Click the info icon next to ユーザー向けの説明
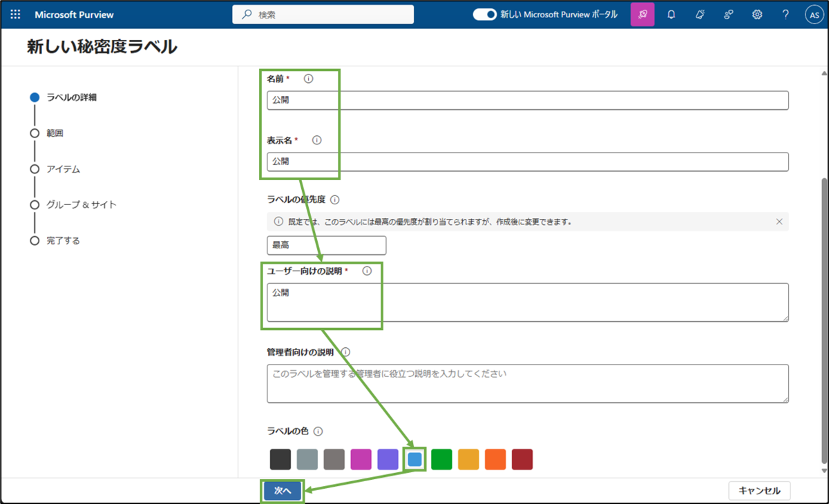 pos(367,271)
